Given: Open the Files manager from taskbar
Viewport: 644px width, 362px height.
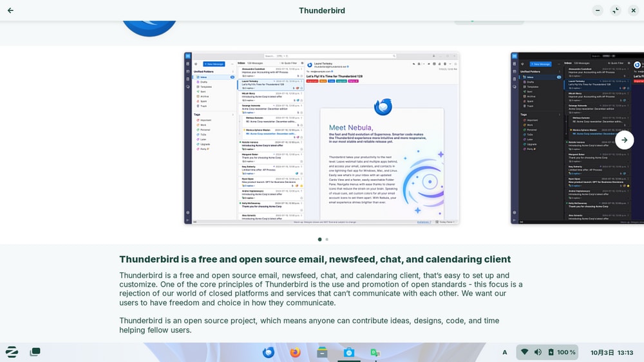Looking at the screenshot, I should (322, 352).
